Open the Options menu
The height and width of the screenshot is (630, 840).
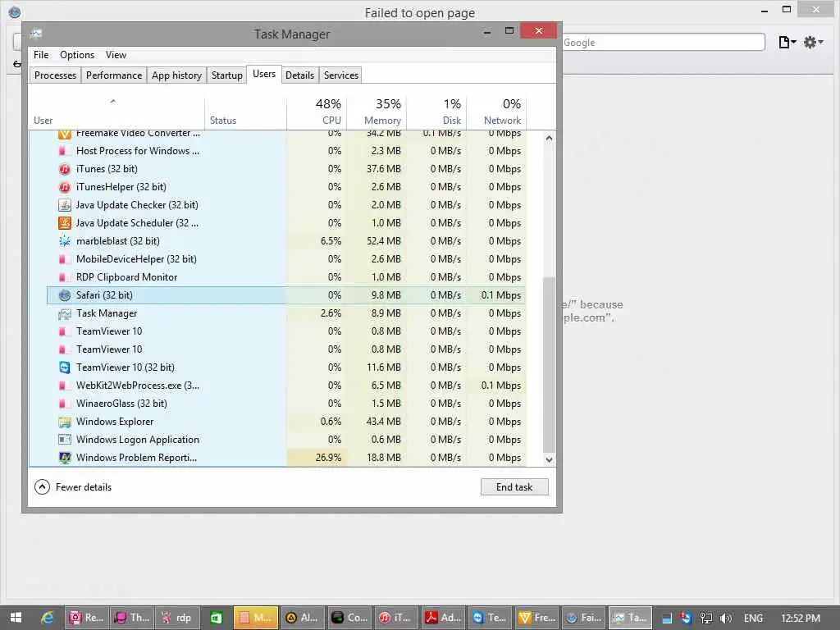(77, 55)
